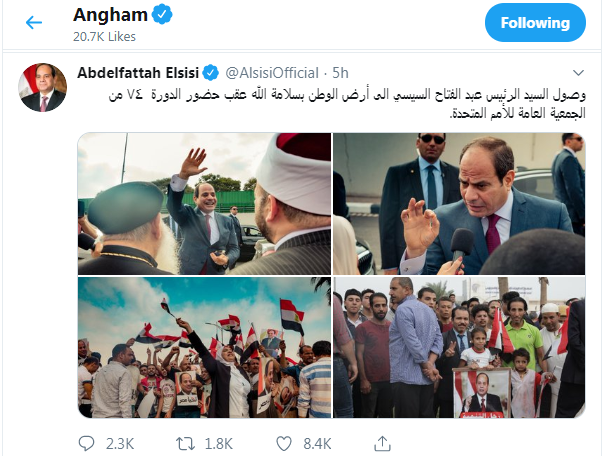Click the Abdelfattah Elsisi display name
The width and height of the screenshot is (603, 456).
point(138,73)
